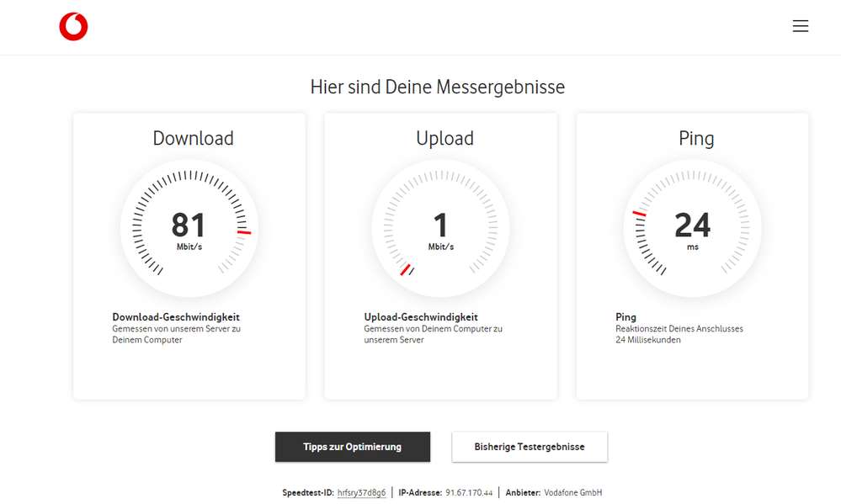Show Bisherige Testergebnisse
The height and width of the screenshot is (504, 841).
pyautogui.click(x=529, y=447)
